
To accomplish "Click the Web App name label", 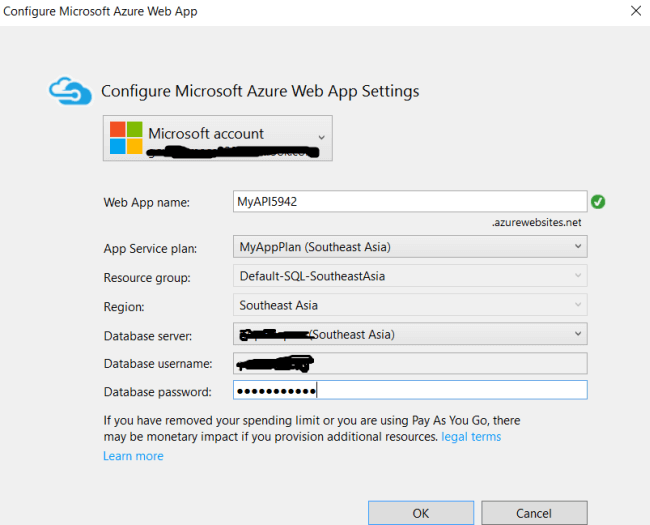I will coord(147,202).
